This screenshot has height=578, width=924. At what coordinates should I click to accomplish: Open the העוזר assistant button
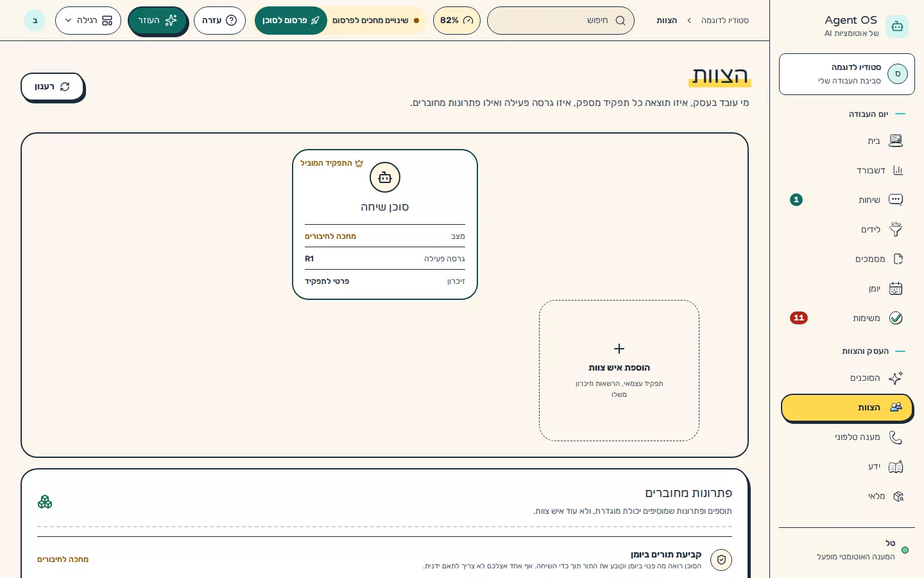coord(157,21)
